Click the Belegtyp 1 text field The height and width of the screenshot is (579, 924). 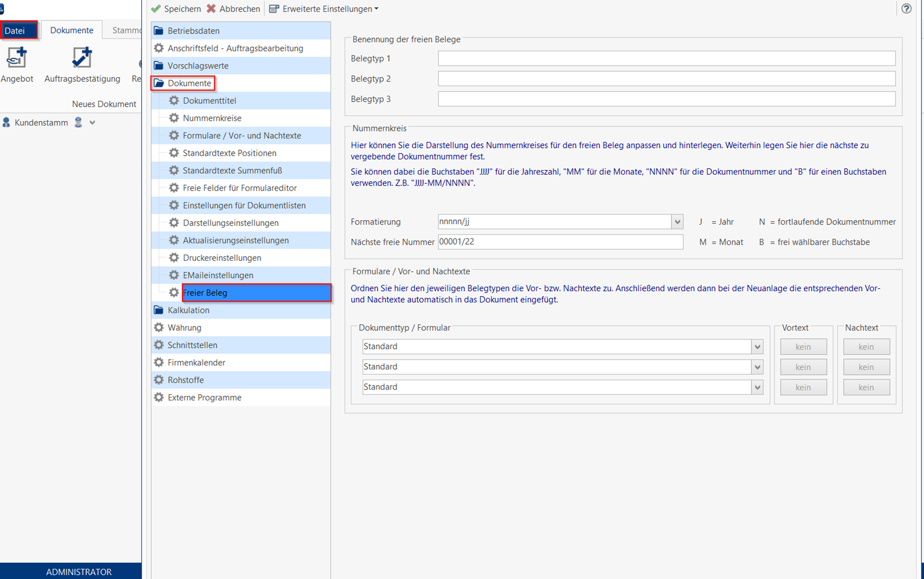point(666,58)
